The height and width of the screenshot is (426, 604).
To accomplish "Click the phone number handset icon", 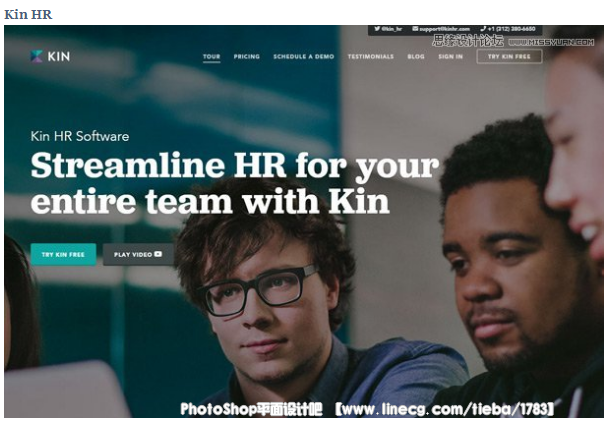I will [x=483, y=29].
